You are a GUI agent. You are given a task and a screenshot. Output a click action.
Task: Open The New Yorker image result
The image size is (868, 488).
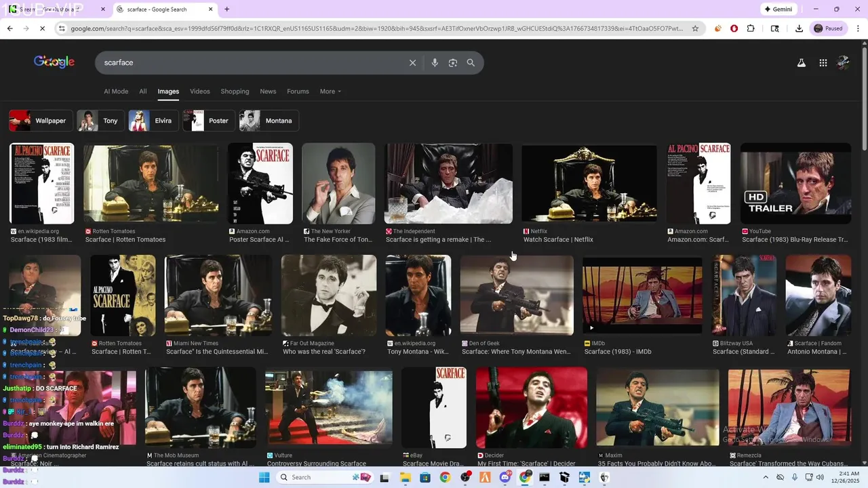(338, 183)
